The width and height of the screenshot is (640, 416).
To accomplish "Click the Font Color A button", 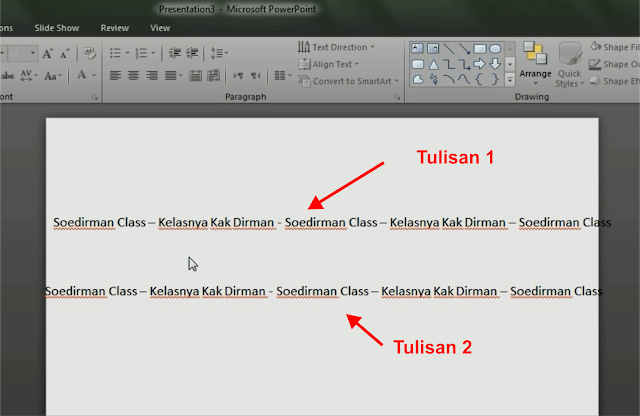I will 82,75.
